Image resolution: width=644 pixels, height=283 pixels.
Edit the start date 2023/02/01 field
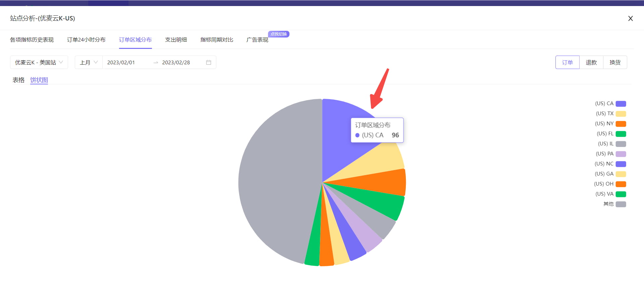121,62
